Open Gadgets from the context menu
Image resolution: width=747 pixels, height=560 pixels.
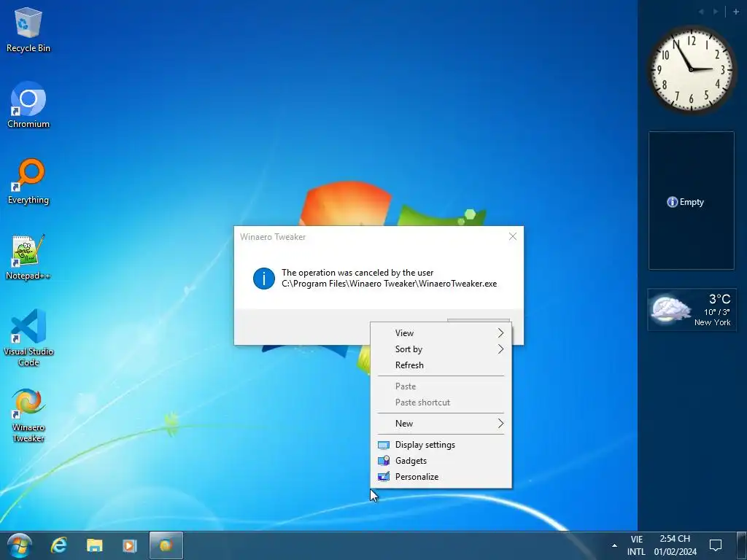[441, 461]
